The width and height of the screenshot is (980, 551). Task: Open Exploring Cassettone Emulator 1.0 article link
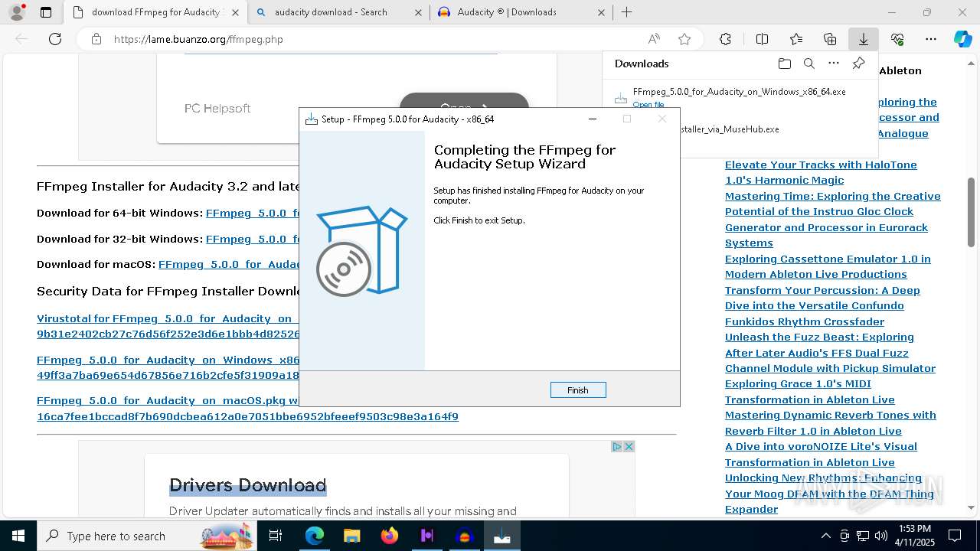[828, 266]
